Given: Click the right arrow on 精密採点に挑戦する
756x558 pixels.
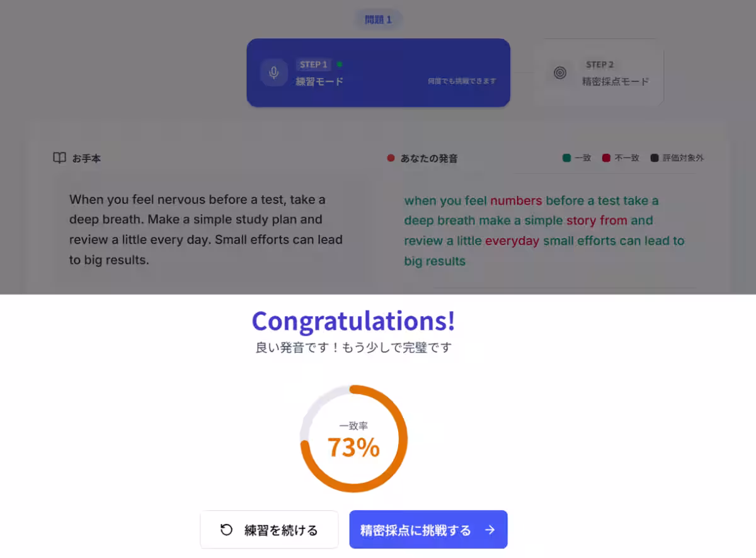Looking at the screenshot, I should coord(490,530).
